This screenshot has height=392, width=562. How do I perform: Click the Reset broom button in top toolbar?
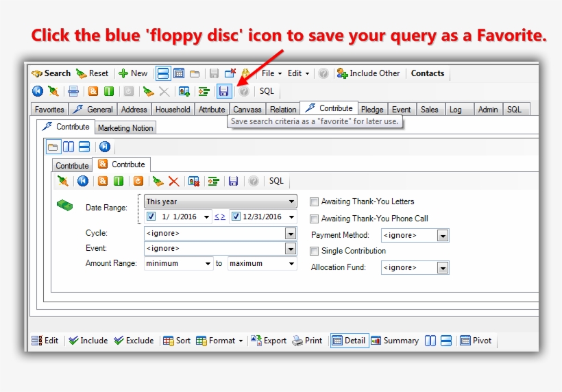pyautogui.click(x=92, y=73)
